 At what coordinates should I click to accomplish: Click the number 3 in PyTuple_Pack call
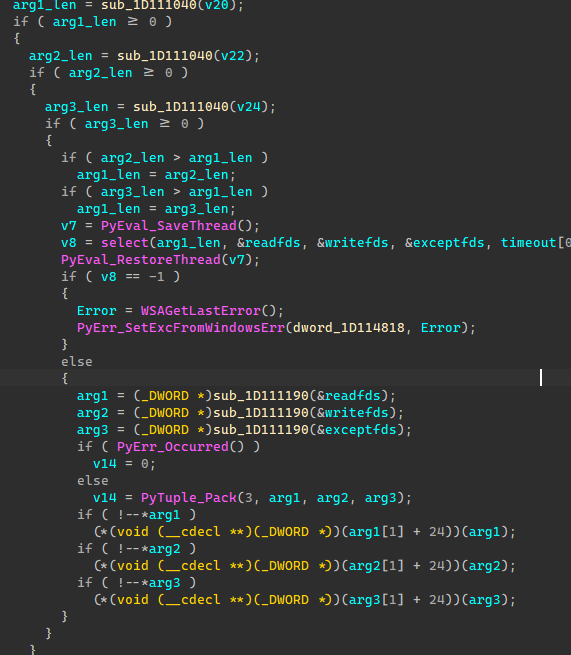pos(249,498)
